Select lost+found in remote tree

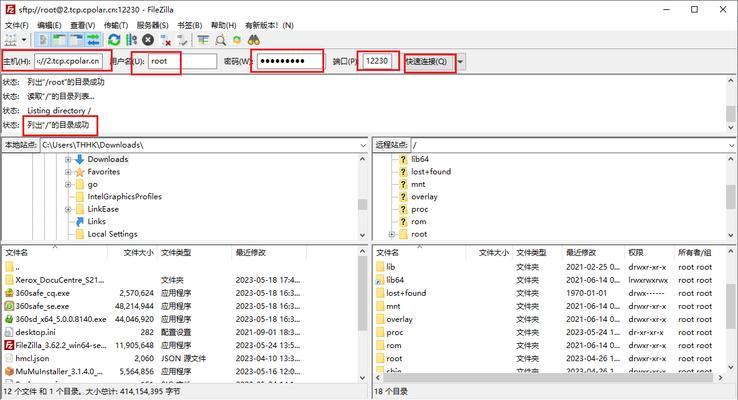coord(431,172)
